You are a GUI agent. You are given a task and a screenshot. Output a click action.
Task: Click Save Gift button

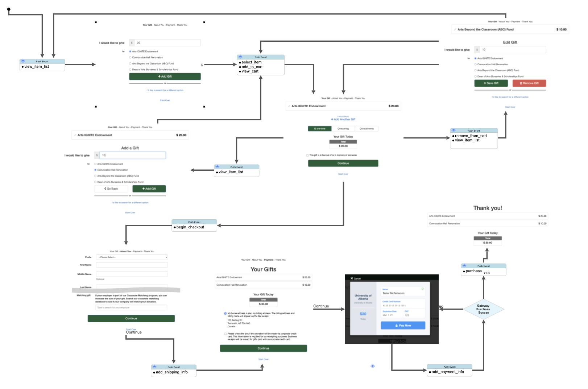pyautogui.click(x=492, y=83)
